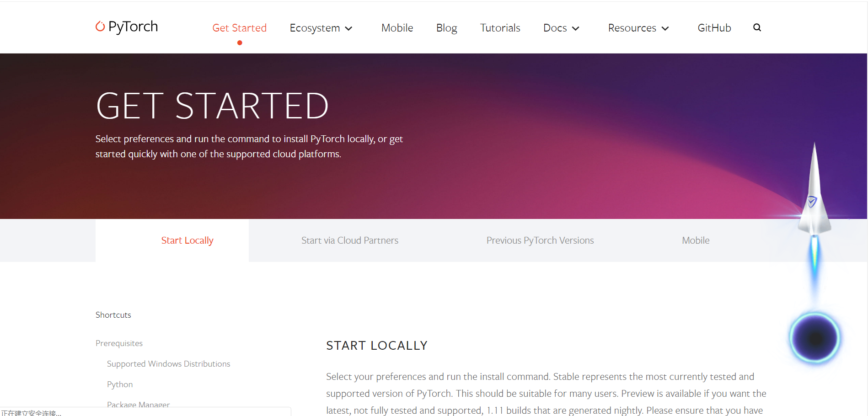Jump to Prerequisites shortcut
This screenshot has width=868, height=416.
coord(119,343)
